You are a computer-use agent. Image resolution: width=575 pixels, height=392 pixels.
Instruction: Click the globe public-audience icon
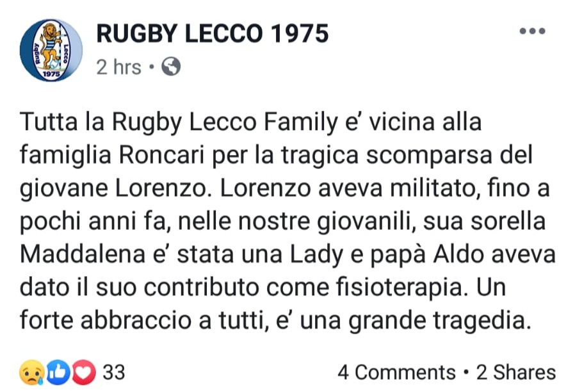pos(170,67)
